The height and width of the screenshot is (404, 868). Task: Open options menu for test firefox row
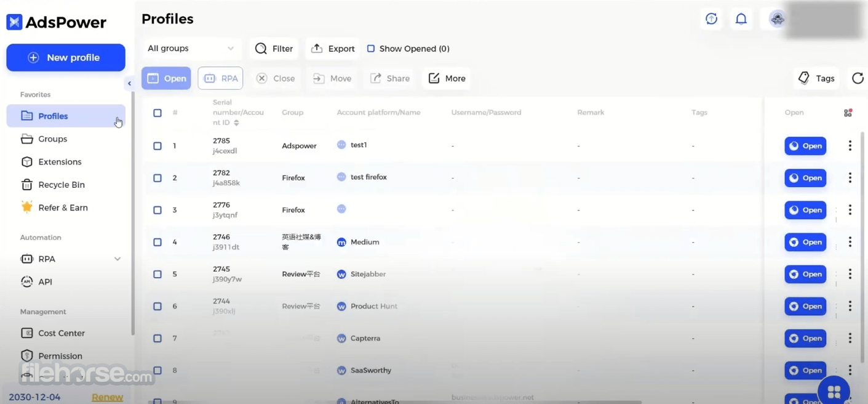850,178
